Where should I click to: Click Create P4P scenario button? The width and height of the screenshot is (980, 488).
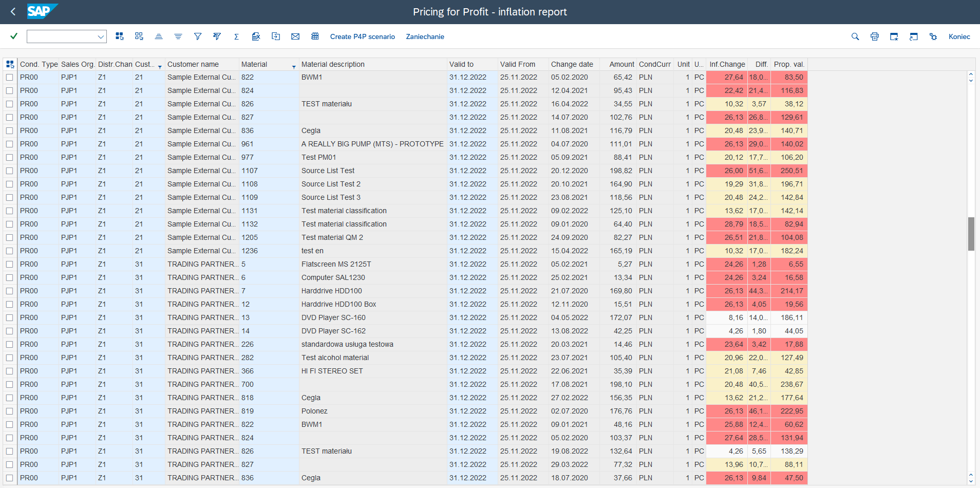tap(362, 36)
